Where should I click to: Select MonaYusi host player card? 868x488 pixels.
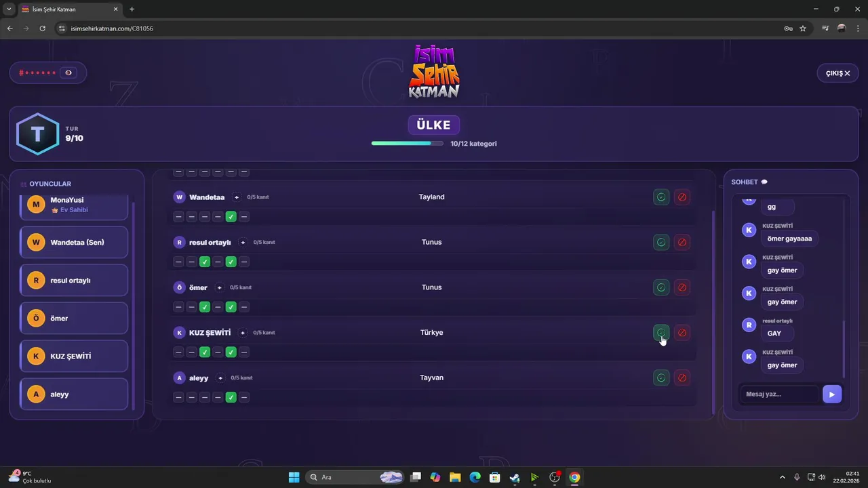pyautogui.click(x=74, y=206)
